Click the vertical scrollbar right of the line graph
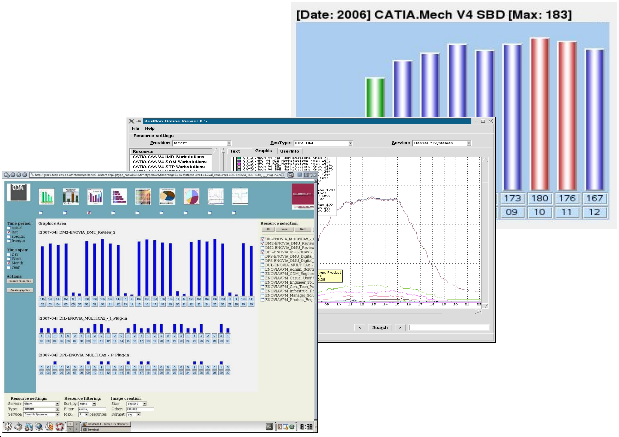 point(485,232)
